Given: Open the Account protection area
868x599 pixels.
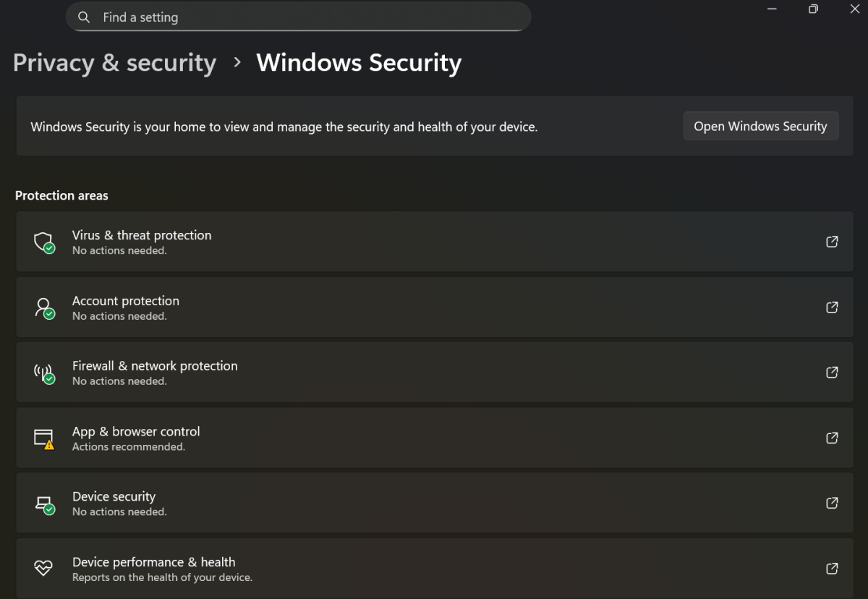Looking at the screenshot, I should 434,307.
